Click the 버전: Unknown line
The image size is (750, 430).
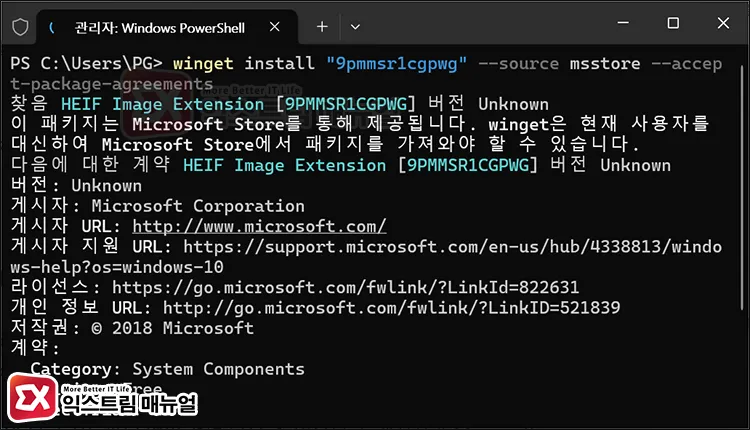pyautogui.click(x=77, y=185)
